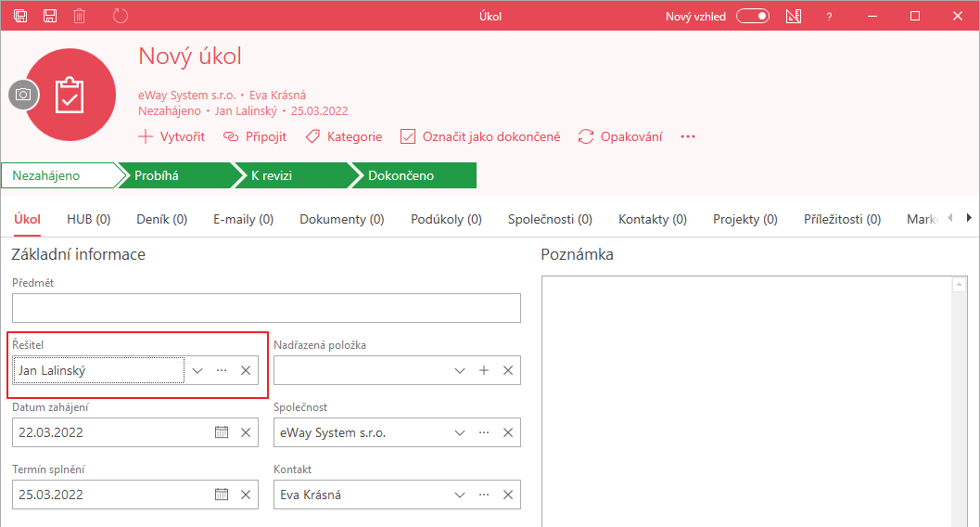Select the K revizi workflow stage
Image resolution: width=980 pixels, height=527 pixels.
[x=292, y=175]
